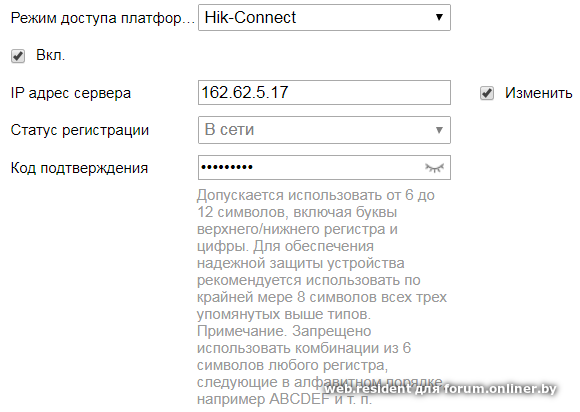Expand the registration status dropdown arrow
The width and height of the screenshot is (580, 412).
point(439,130)
